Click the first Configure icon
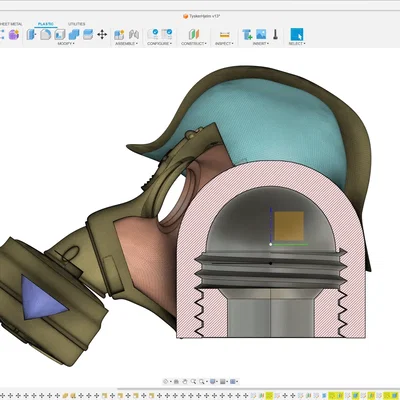 153,34
